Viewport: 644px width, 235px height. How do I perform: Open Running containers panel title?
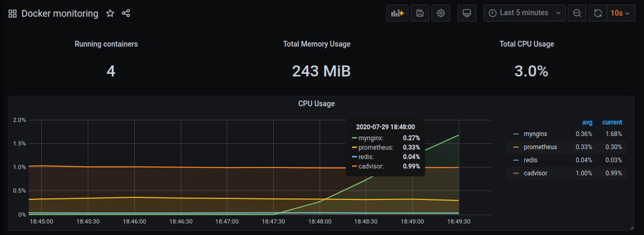(106, 44)
